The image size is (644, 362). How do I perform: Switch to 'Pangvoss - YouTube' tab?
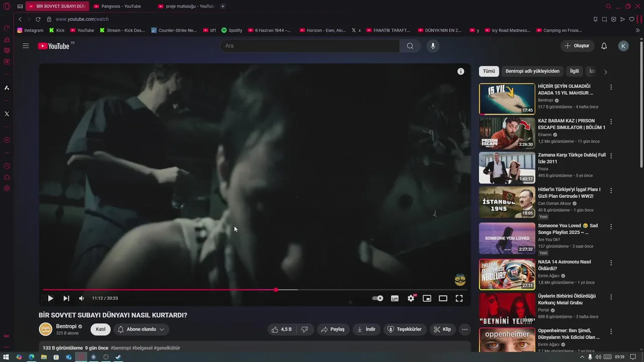121,6
